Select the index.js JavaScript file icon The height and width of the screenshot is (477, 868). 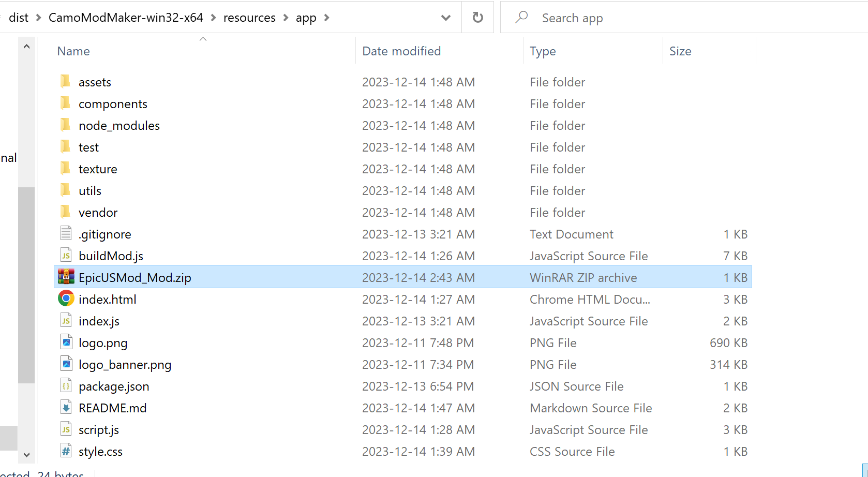pos(66,321)
